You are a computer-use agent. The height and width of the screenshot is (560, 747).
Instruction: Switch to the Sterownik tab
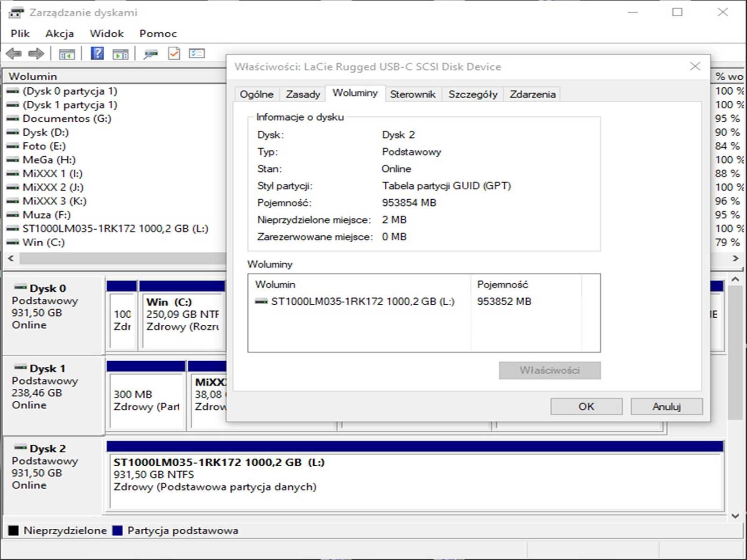click(413, 94)
